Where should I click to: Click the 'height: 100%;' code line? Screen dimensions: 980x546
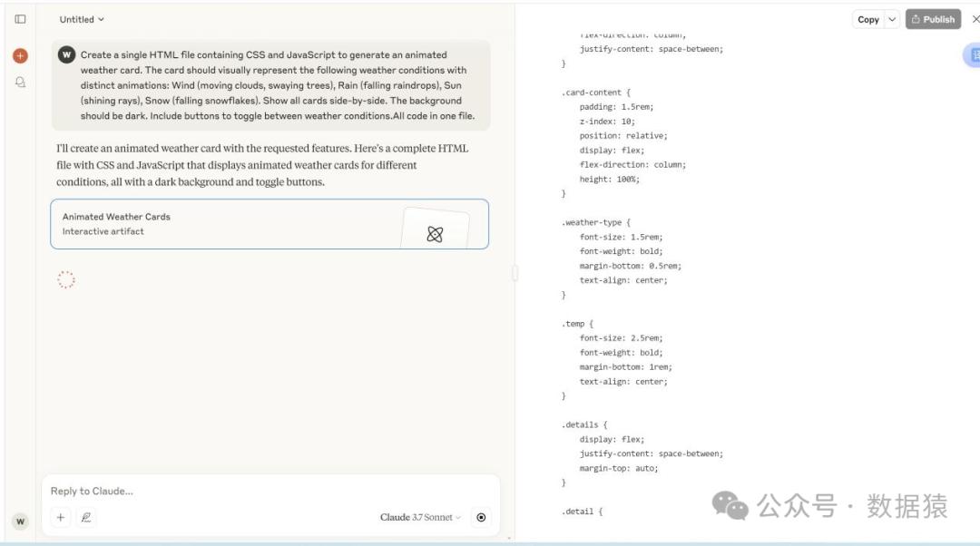610,180
